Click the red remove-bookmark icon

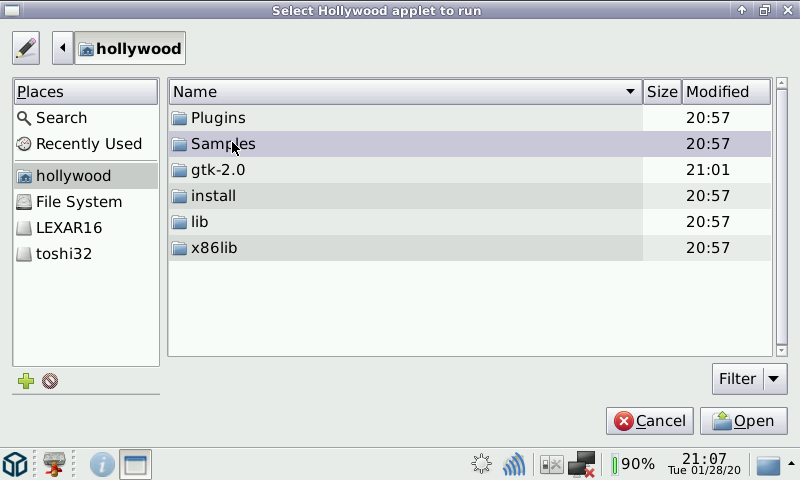[x=50, y=381]
